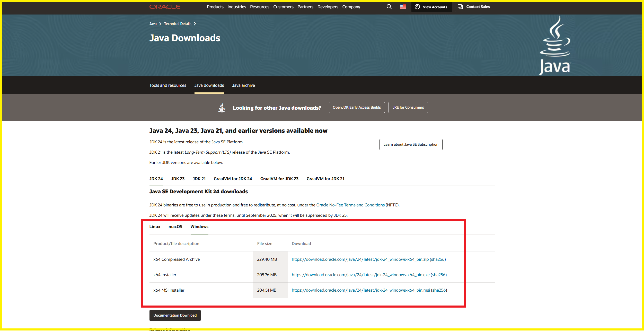644x331 pixels.
Task: Go to the Java breadcrumb link
Action: pos(153,24)
